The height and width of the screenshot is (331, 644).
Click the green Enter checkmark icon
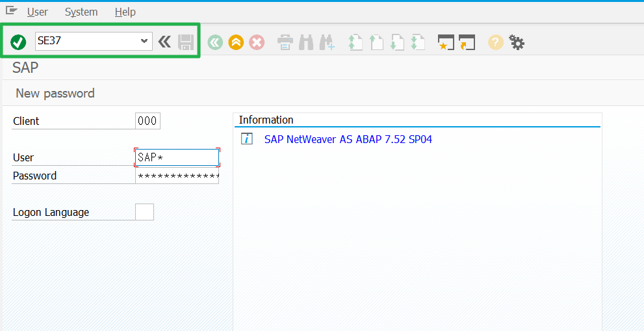(x=18, y=42)
